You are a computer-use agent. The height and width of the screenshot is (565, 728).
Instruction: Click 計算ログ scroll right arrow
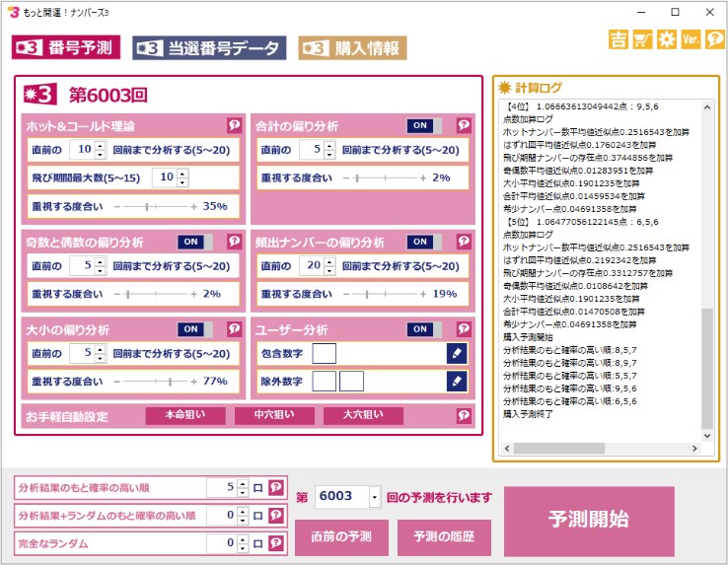click(694, 448)
